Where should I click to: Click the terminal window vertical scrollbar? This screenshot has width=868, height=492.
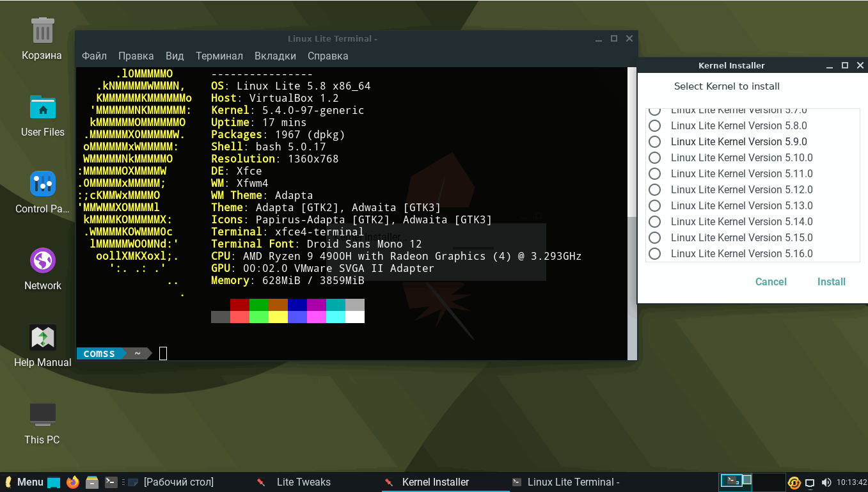point(632,213)
